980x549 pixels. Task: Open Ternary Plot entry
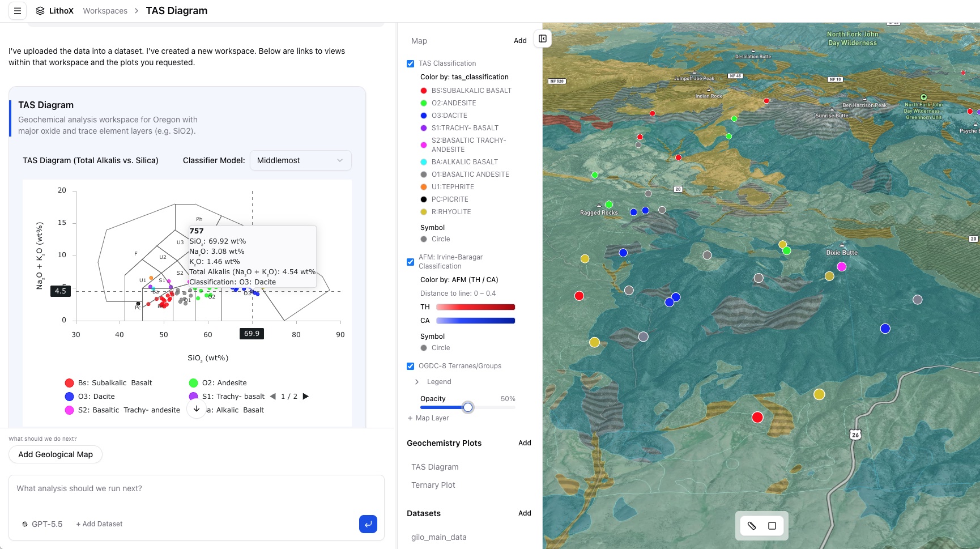433,485
